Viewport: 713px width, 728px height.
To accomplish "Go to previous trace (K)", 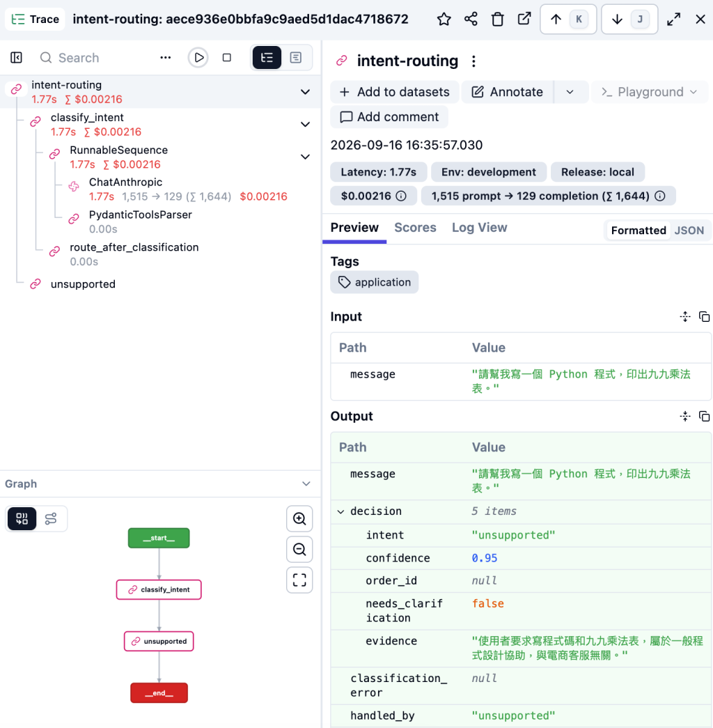I will 568,19.
